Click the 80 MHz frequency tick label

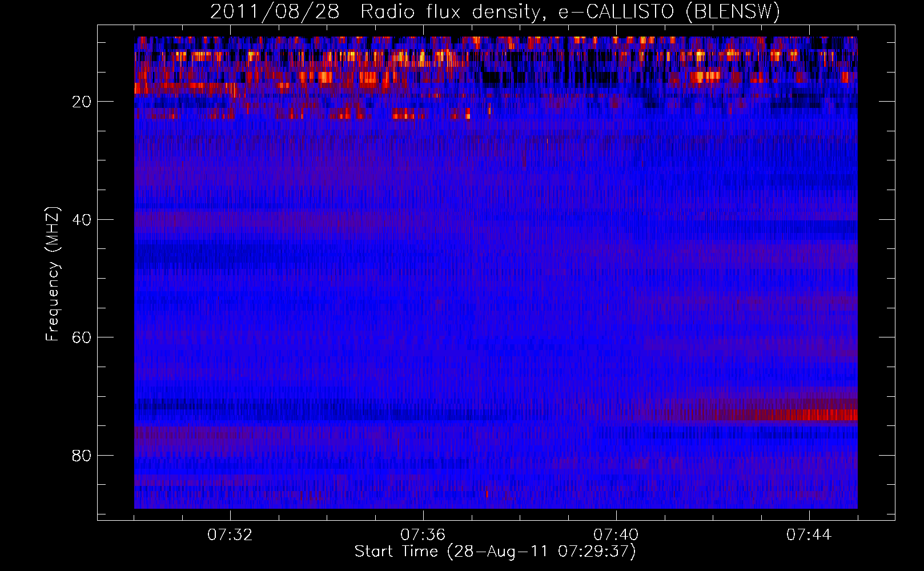[82, 456]
